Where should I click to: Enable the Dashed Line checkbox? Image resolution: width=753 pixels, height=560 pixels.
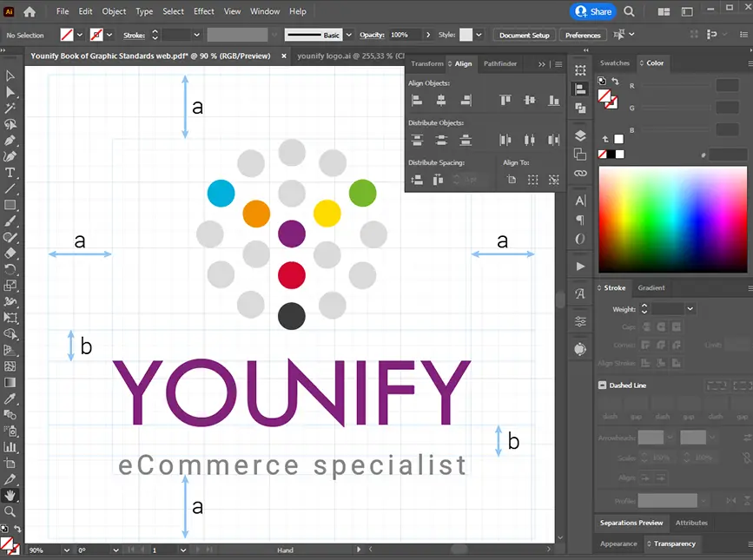coord(602,385)
